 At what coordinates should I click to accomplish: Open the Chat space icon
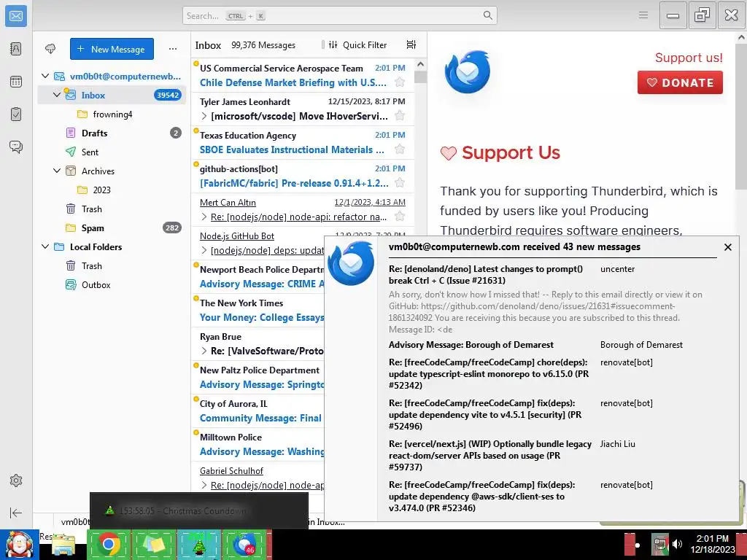pyautogui.click(x=16, y=147)
